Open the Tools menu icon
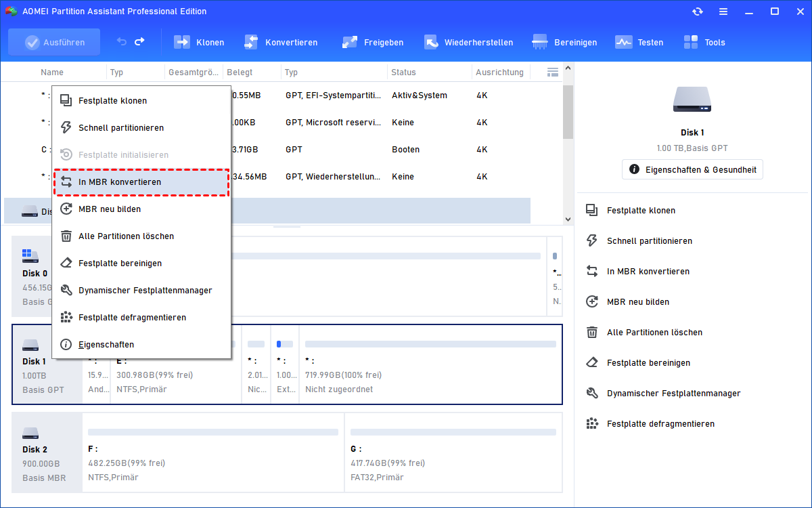The height and width of the screenshot is (508, 812). (691, 42)
